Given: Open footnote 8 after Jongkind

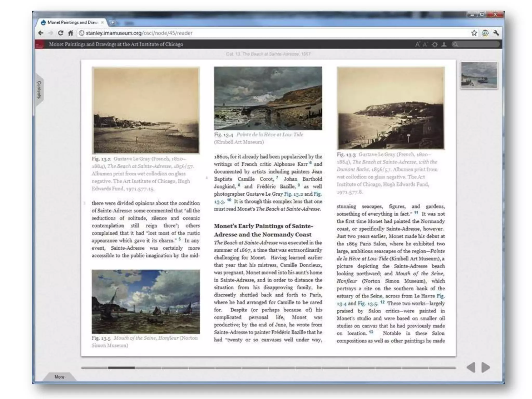Looking at the screenshot, I should point(239,185).
